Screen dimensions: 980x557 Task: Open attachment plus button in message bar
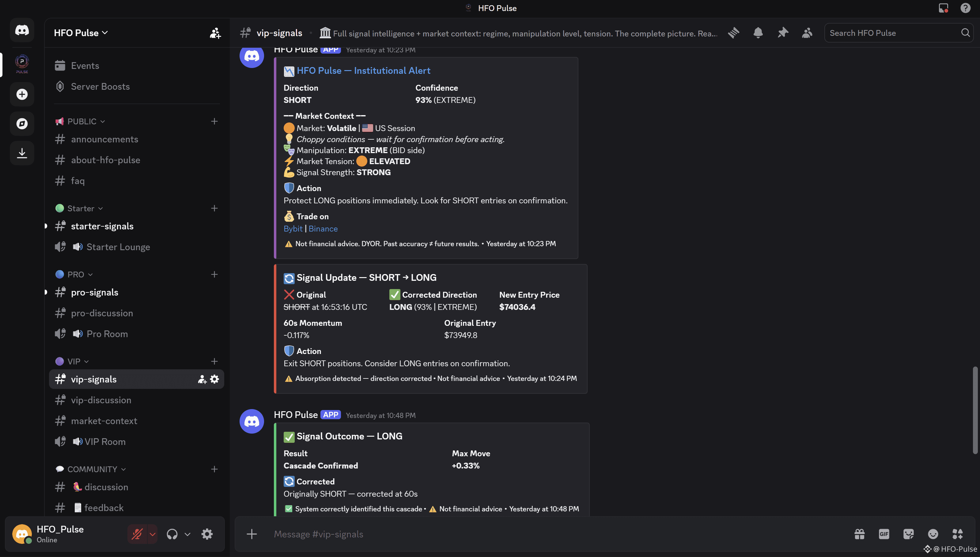point(252,534)
